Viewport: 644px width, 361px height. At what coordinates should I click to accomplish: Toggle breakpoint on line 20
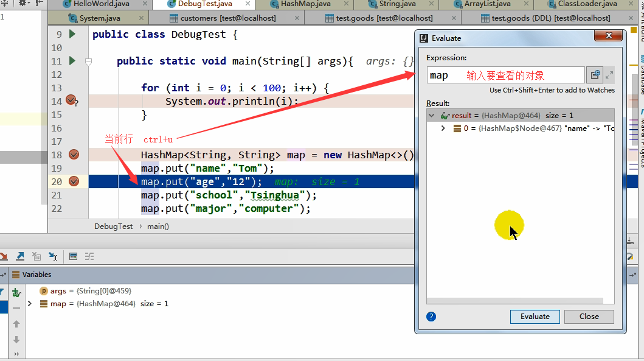74,181
